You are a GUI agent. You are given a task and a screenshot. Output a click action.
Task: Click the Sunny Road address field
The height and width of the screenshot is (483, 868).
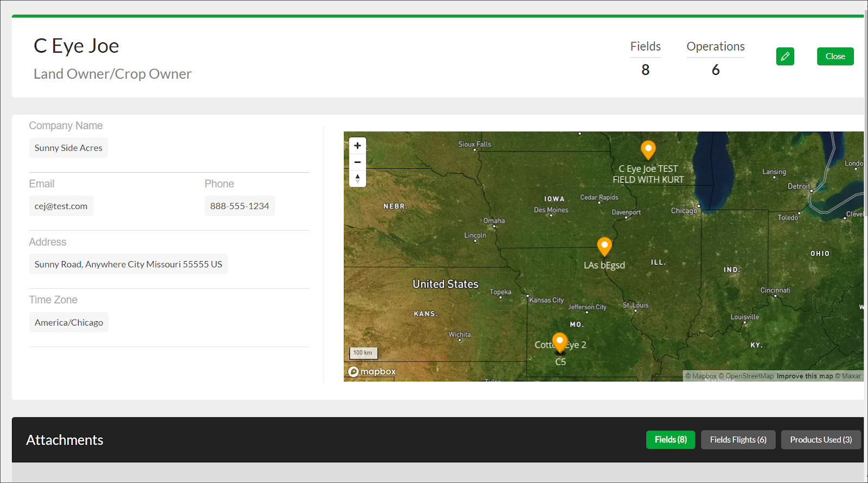tap(129, 264)
